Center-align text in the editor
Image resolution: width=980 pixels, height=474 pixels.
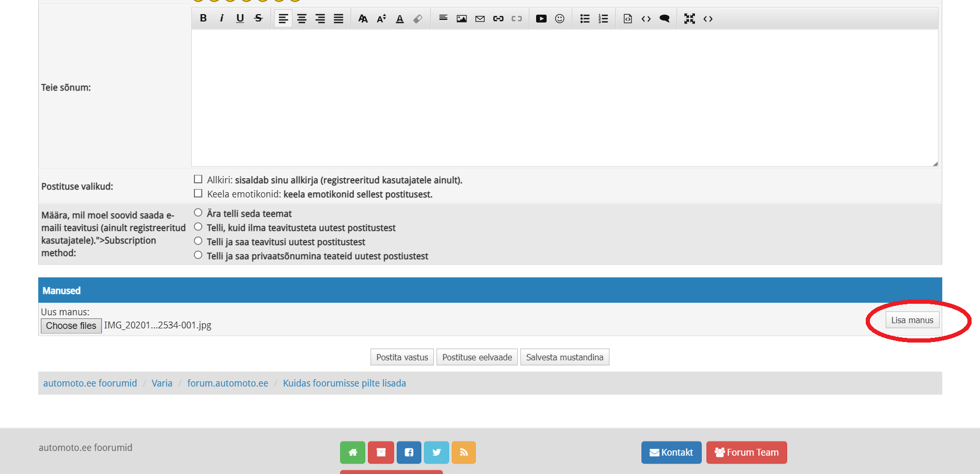tap(302, 19)
